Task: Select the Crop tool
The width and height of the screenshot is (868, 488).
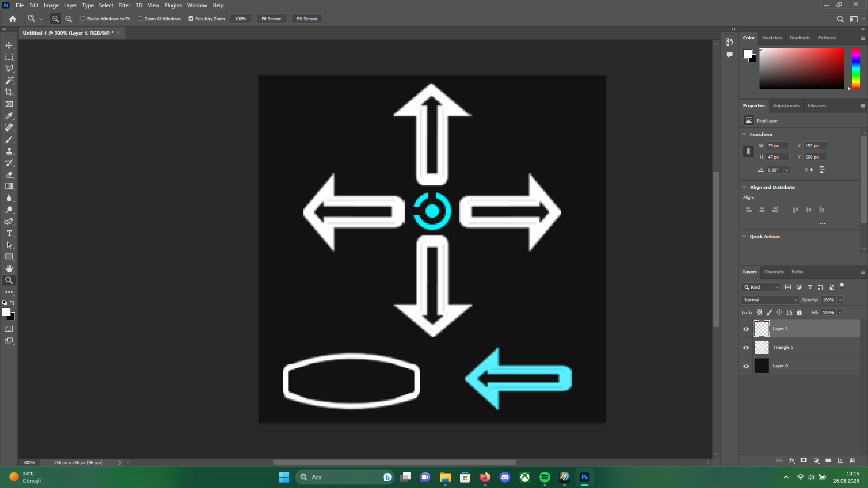Action: (9, 92)
